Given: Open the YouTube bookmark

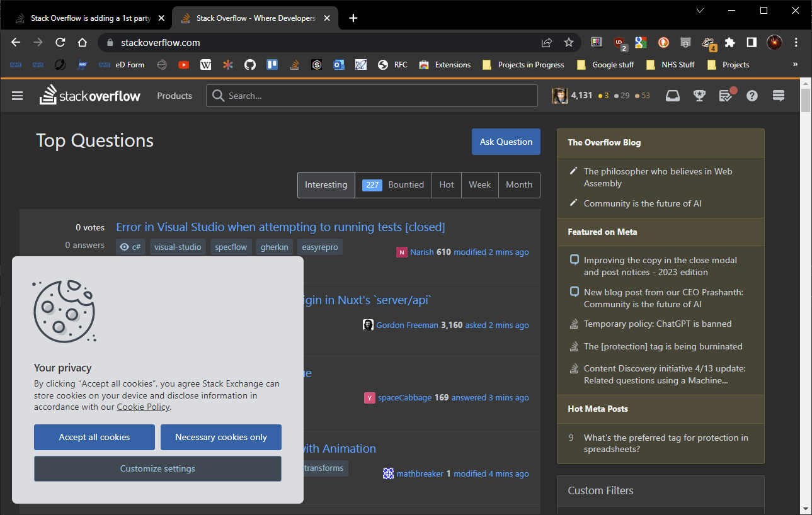Looking at the screenshot, I should pyautogui.click(x=183, y=64).
